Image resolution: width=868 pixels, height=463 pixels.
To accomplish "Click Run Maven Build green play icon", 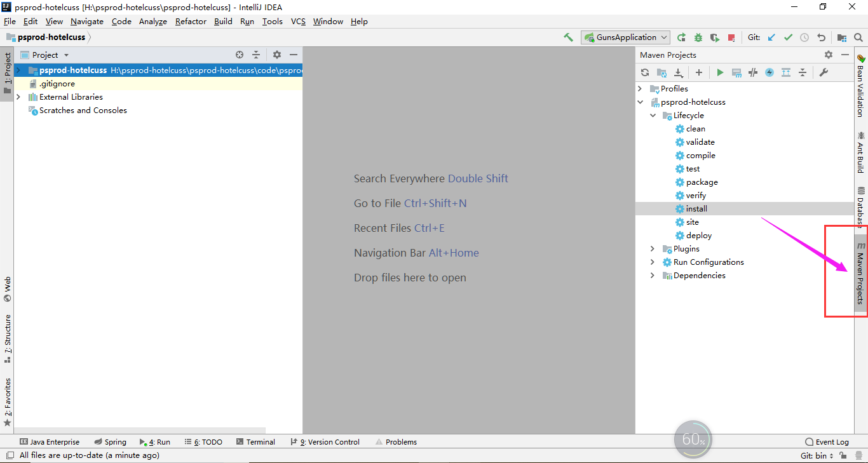I will [720, 72].
